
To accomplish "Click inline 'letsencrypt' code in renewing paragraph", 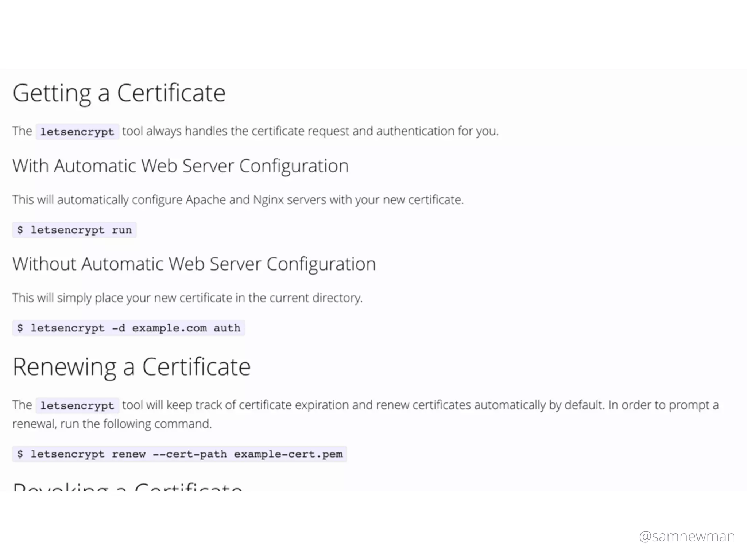I will pos(77,405).
